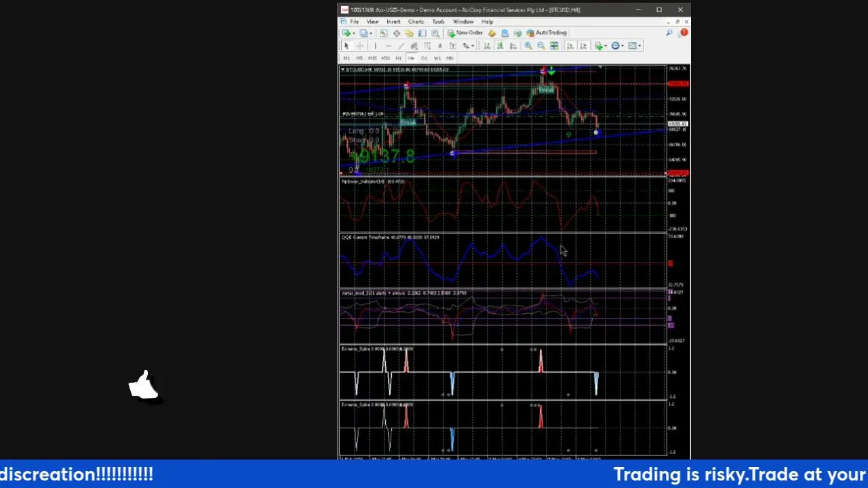Switch chart to Bar Chart type
The image size is (868, 488).
click(487, 46)
